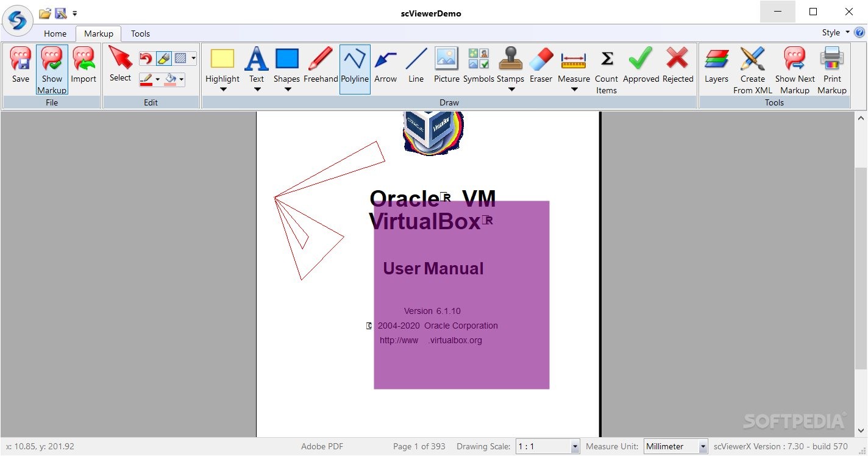Open the hatch pattern dropdown arrow
This screenshot has width=868, height=456.
click(x=193, y=59)
